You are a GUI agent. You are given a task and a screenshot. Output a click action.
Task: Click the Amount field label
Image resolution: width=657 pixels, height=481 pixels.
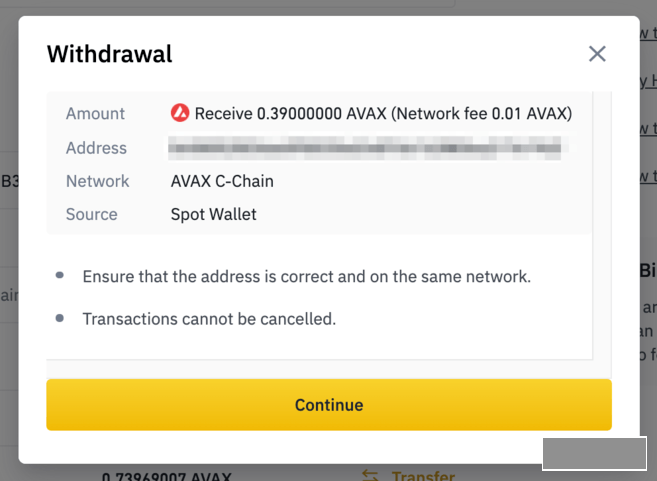point(95,113)
